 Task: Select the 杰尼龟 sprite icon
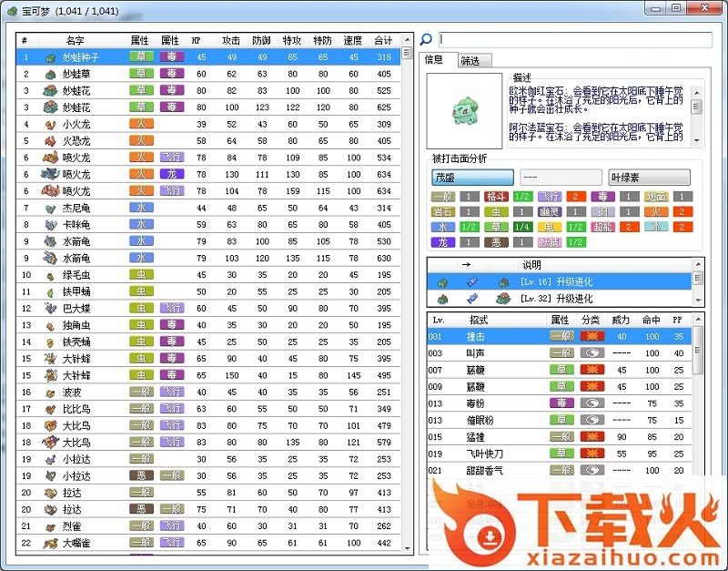50,209
